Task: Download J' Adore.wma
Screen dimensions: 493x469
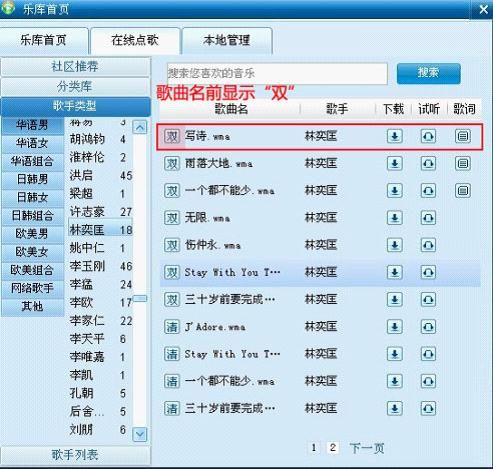Action: click(x=395, y=327)
